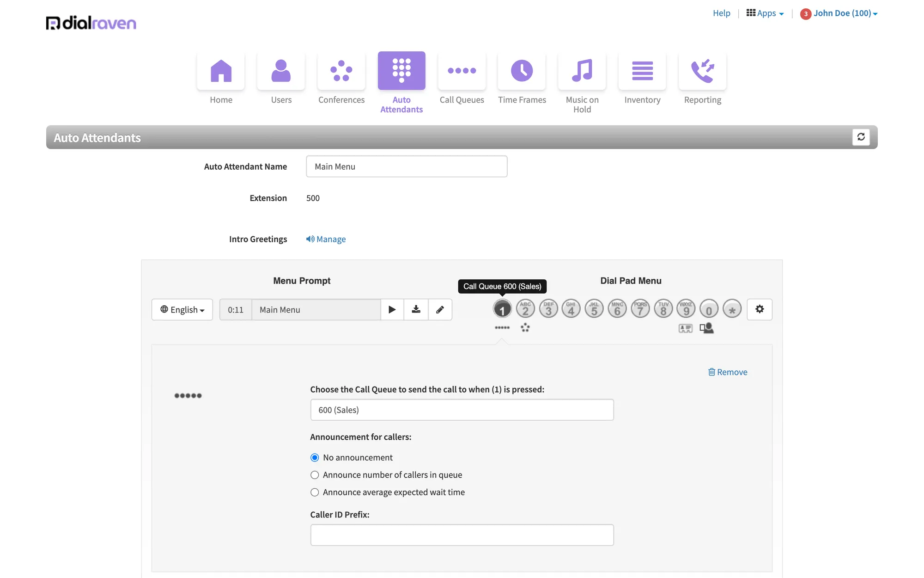Remove the key 1 call queue action

click(x=728, y=372)
